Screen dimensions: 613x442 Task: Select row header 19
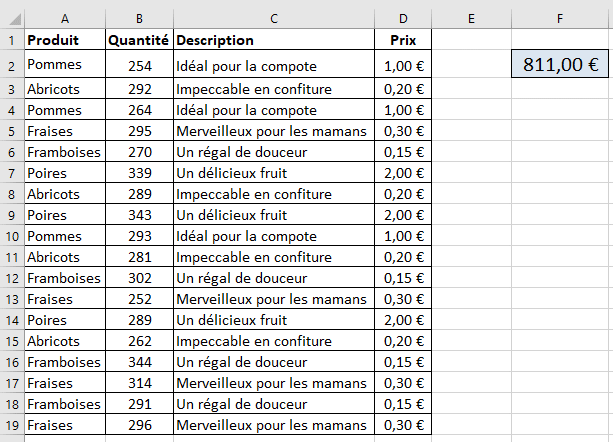(x=11, y=425)
